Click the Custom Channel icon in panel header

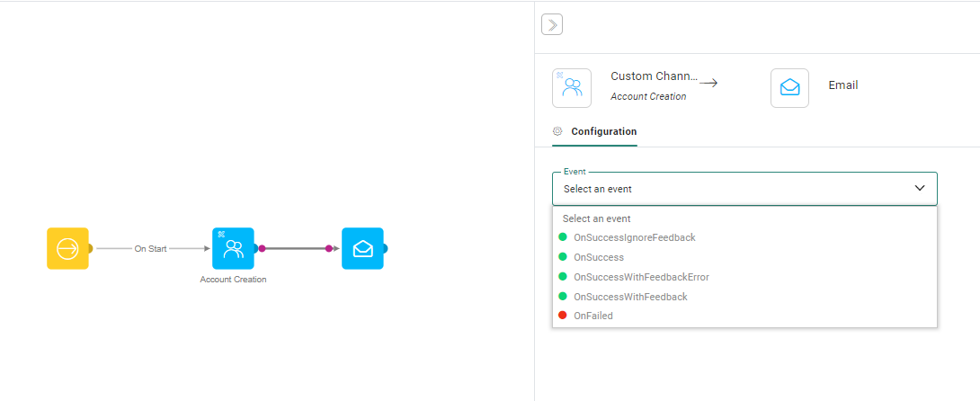click(x=572, y=88)
